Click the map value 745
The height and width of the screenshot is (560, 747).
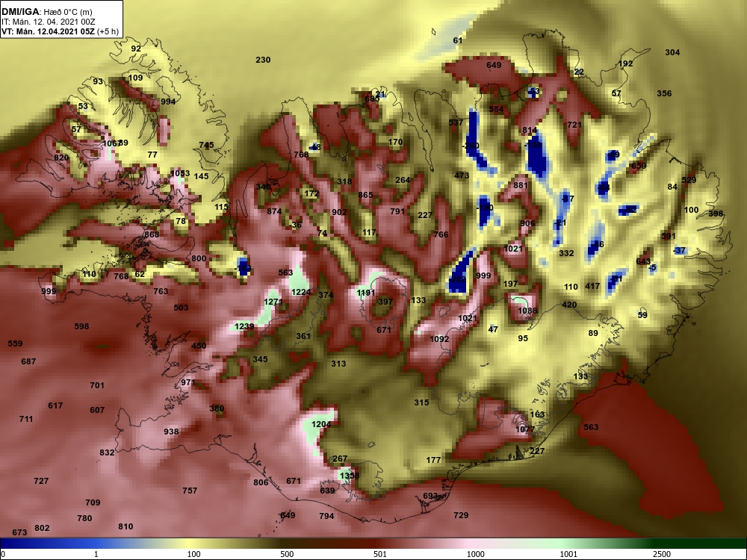pyautogui.click(x=206, y=146)
